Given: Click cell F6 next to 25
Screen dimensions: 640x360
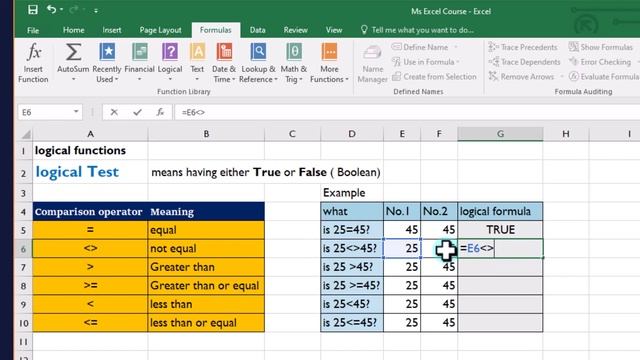Looking at the screenshot, I should pyautogui.click(x=439, y=249).
